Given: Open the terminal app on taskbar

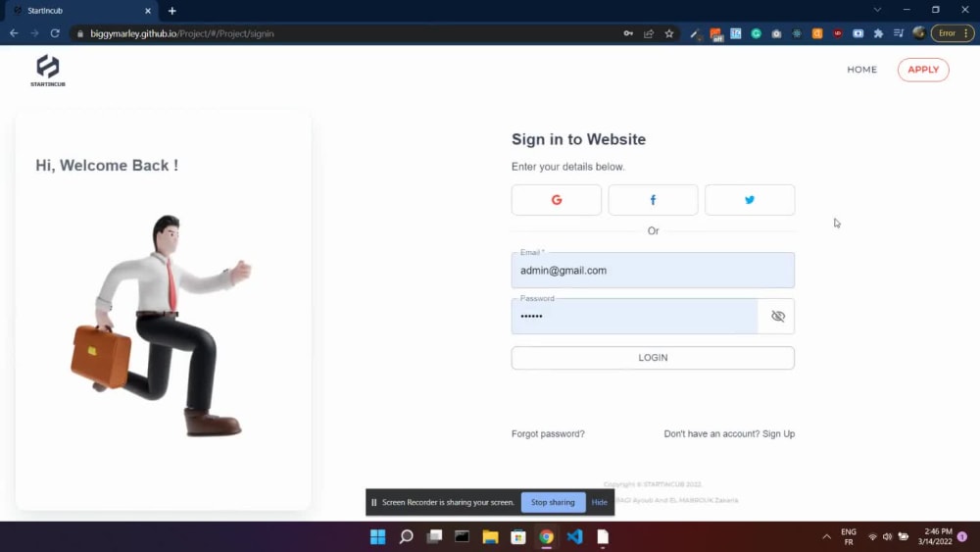Looking at the screenshot, I should pyautogui.click(x=462, y=537).
